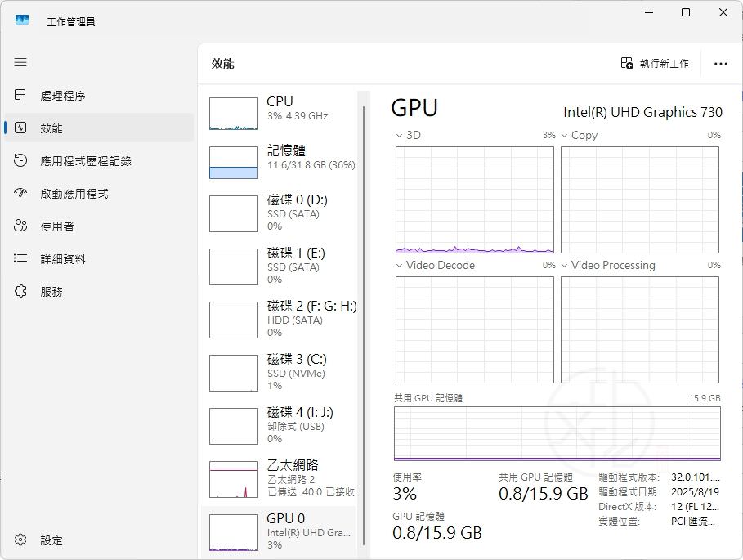Go to 處理程序 page
This screenshot has width=743, height=560.
(99, 95)
